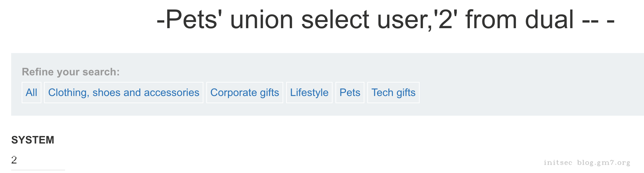
Task: Click the Refine your search label
Action: coord(71,72)
